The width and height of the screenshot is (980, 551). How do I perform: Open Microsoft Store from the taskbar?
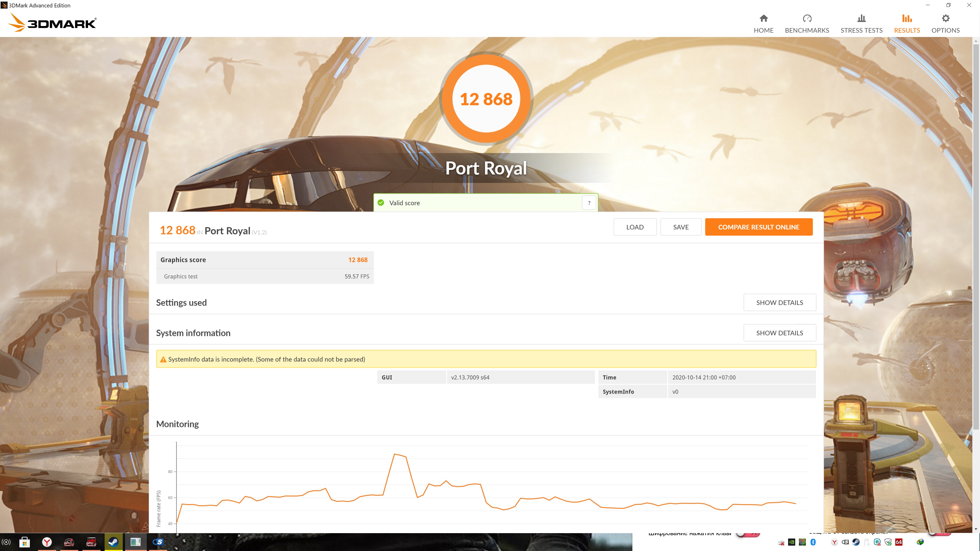coord(25,542)
